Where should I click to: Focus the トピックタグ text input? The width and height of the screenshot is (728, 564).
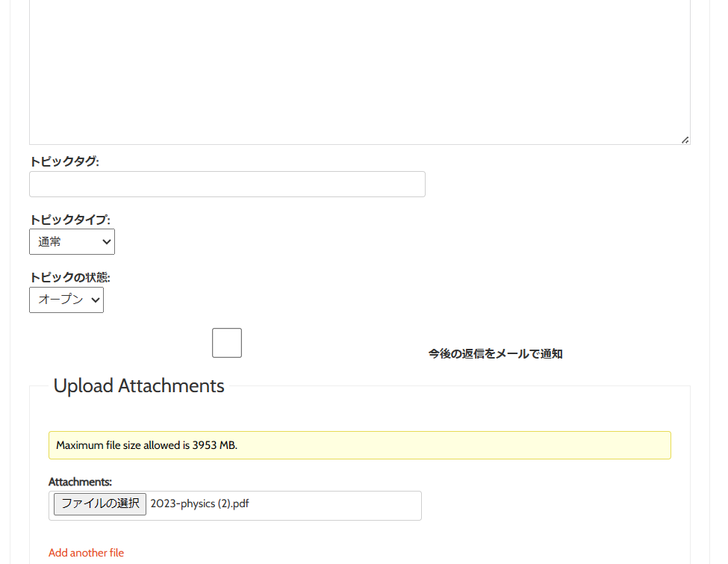[227, 185]
